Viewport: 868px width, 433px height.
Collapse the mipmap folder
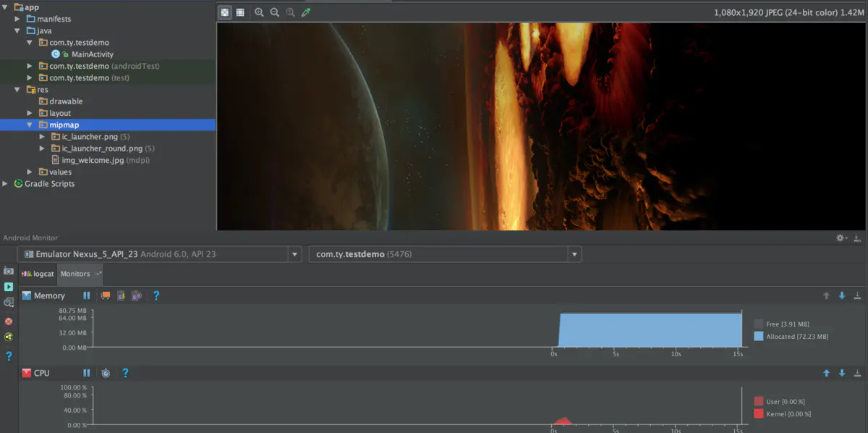[30, 125]
